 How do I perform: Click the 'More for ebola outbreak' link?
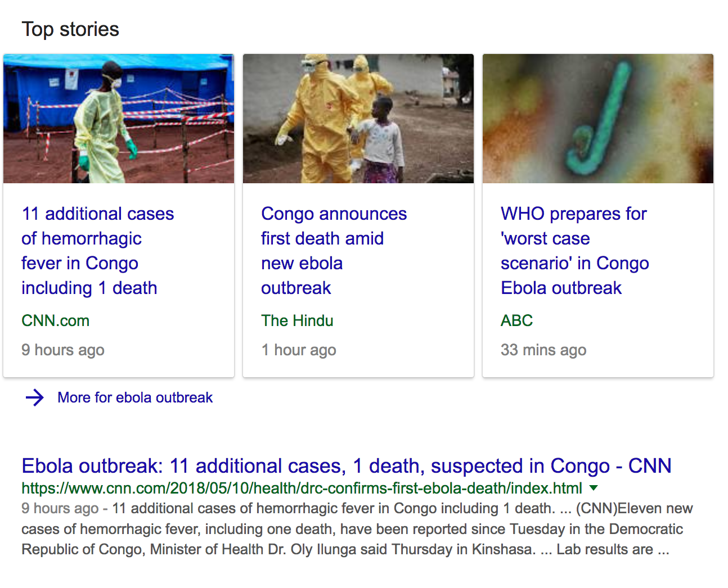click(135, 397)
